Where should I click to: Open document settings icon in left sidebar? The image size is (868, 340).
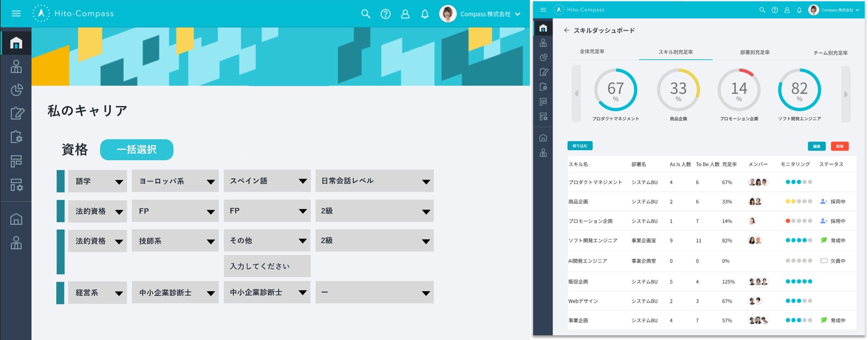[x=16, y=137]
